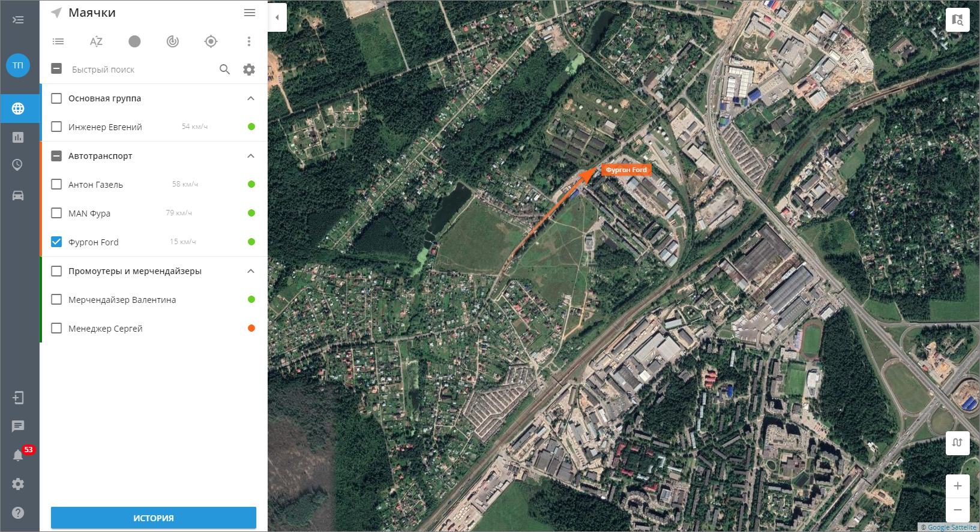Click the zoom in plus button on map
Image resolution: width=980 pixels, height=532 pixels.
tap(958, 486)
